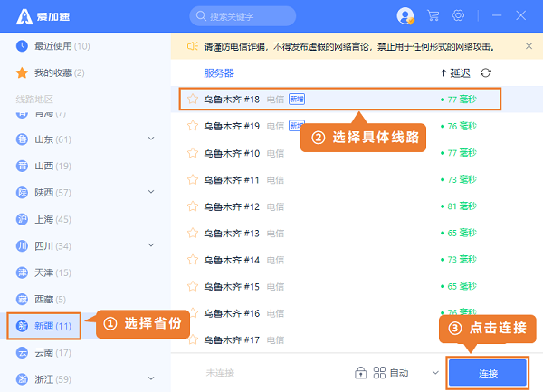Image resolution: width=543 pixels, height=392 pixels.
Task: Select the 新疆 (11) region label
Action: [x=52, y=326]
